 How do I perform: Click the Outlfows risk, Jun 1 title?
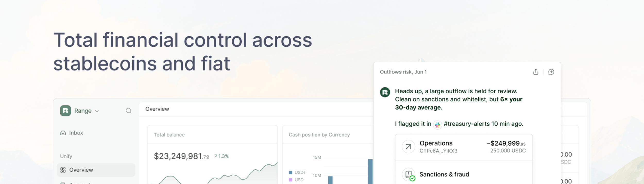click(x=403, y=72)
